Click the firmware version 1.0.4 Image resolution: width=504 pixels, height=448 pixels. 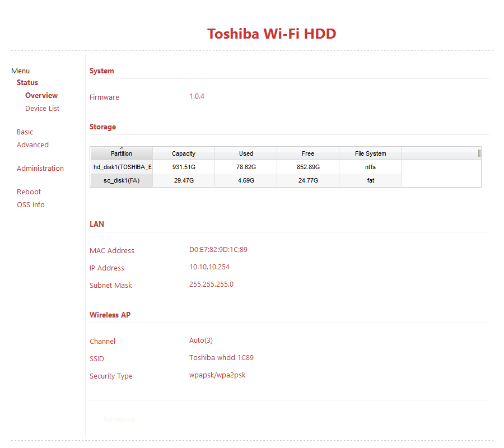197,96
